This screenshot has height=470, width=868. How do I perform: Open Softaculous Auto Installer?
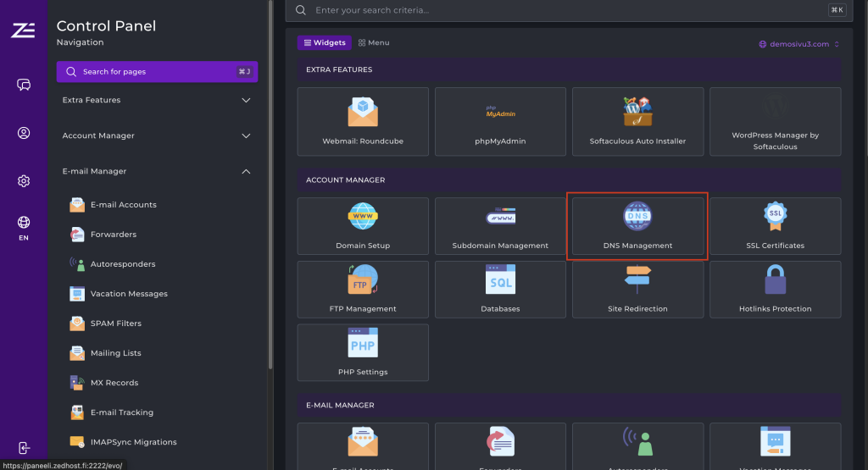pos(637,121)
